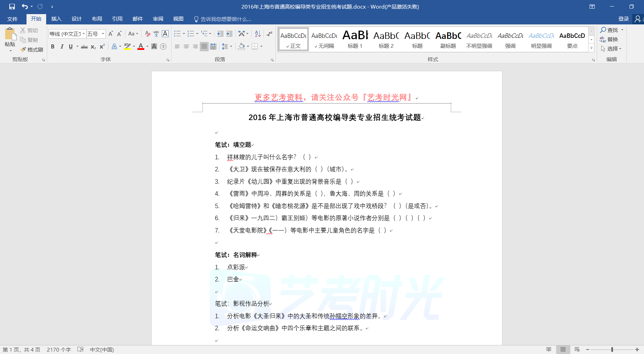Click the Save icon in title bar
The width and height of the screenshot is (644, 354).
coord(12,7)
